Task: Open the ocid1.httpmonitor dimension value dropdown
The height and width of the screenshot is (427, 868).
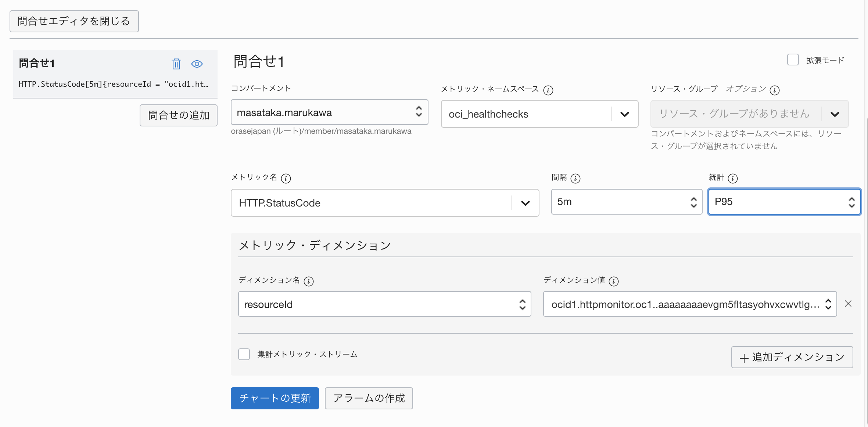Action: (x=690, y=304)
